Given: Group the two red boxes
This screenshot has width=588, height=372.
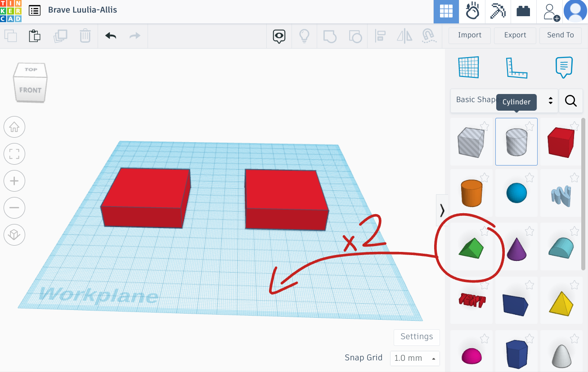Looking at the screenshot, I should tap(330, 36).
